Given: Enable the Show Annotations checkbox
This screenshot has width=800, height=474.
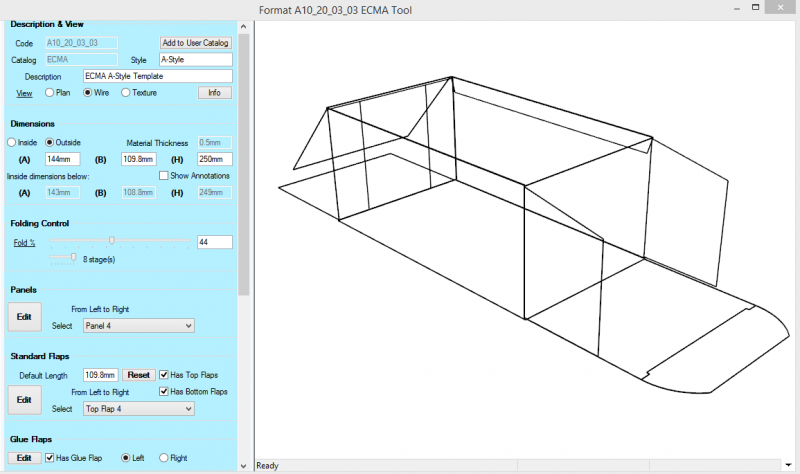Looking at the screenshot, I should pyautogui.click(x=163, y=176).
